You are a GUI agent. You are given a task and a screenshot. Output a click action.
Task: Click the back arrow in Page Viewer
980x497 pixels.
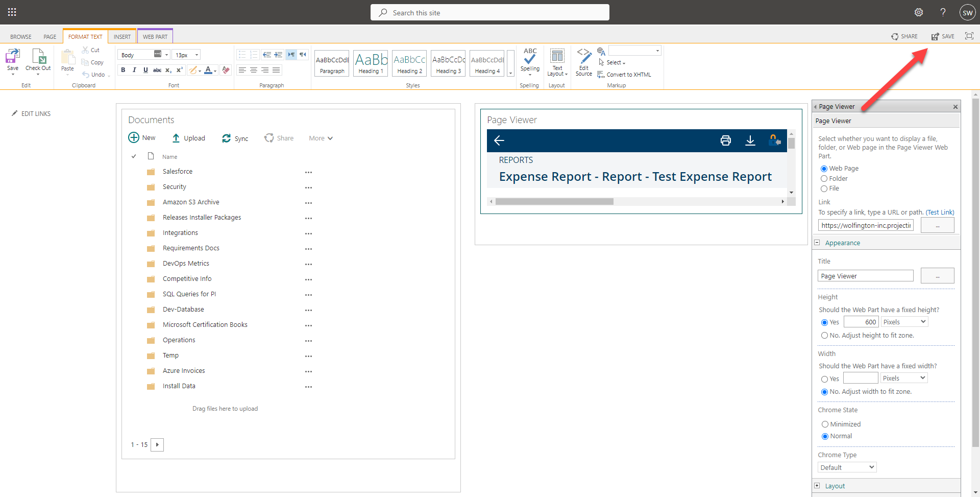click(x=499, y=140)
